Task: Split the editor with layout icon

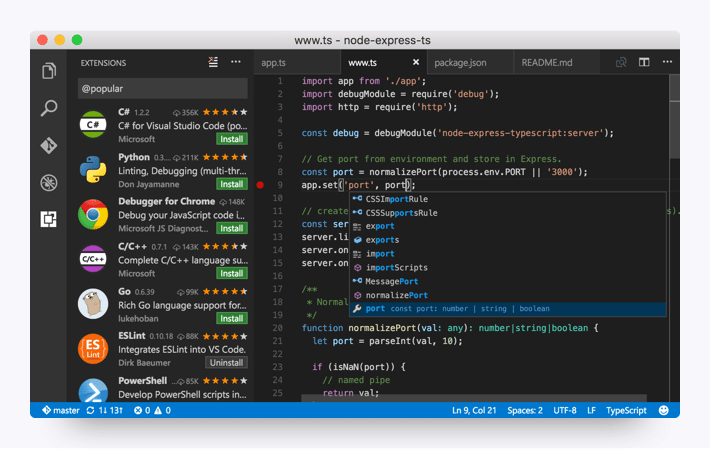Action: point(644,62)
